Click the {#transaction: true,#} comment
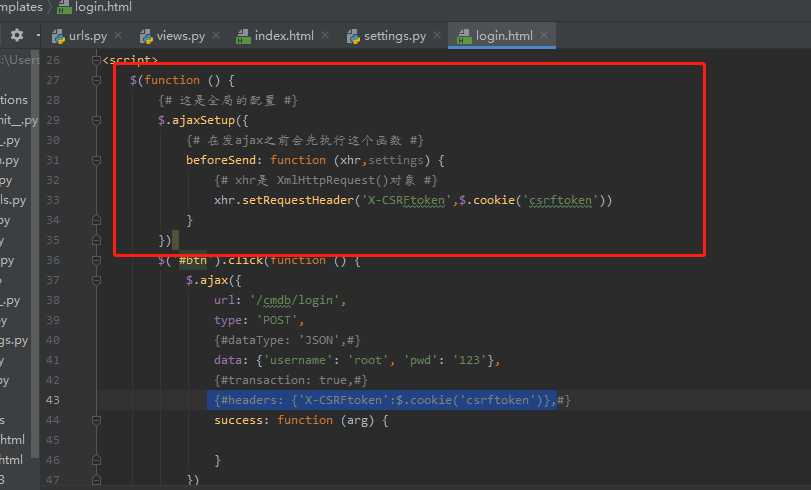 [291, 380]
